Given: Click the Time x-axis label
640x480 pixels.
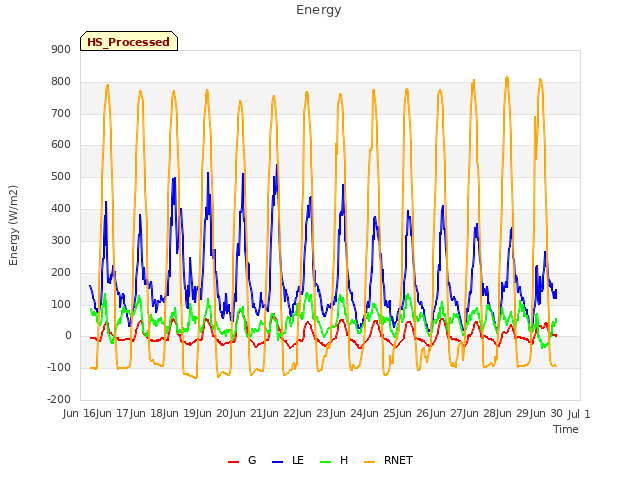Looking at the screenshot, I should point(566,429).
